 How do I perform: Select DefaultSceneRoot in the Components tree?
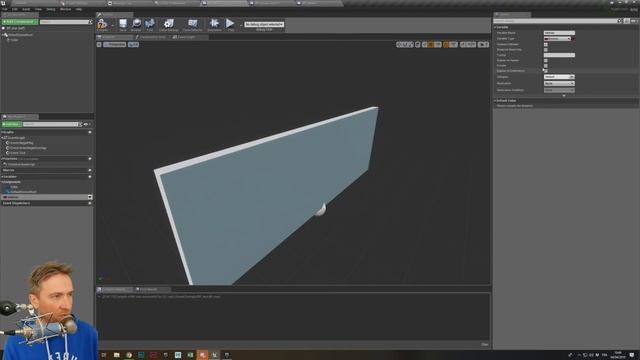[19, 35]
